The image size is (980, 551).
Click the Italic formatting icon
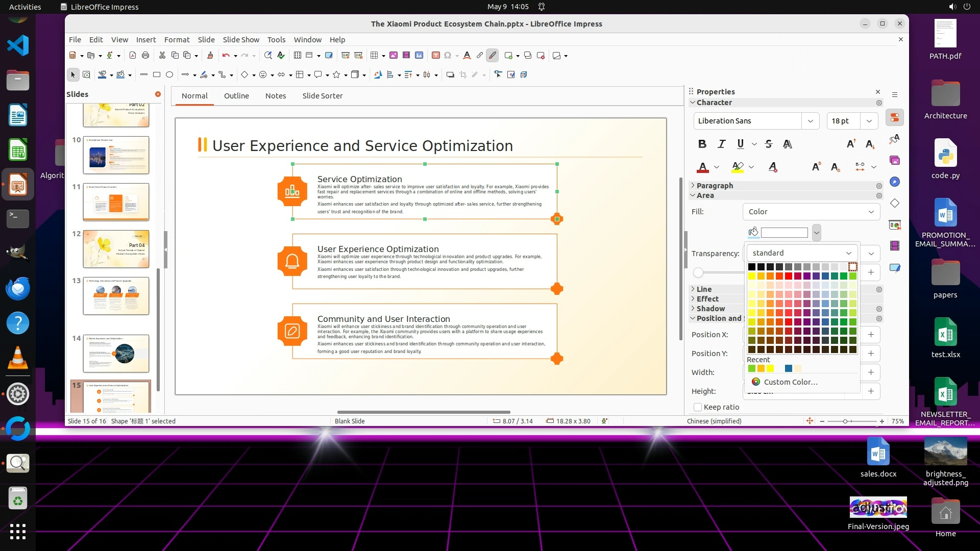point(721,144)
